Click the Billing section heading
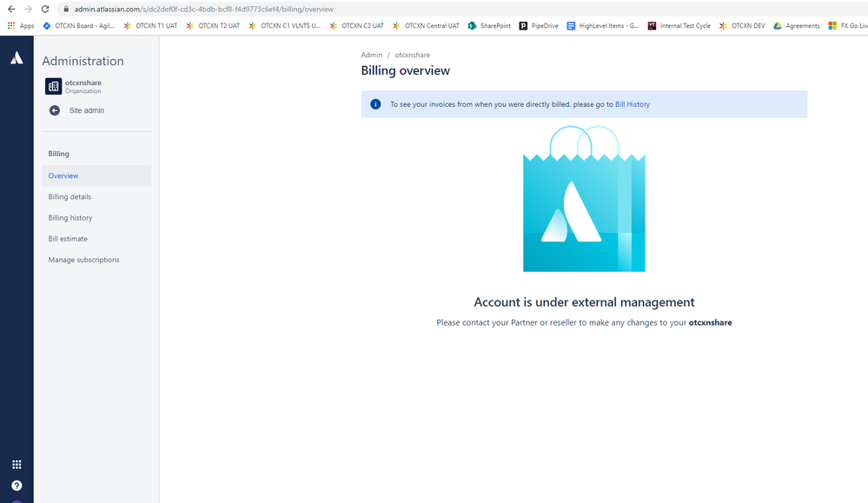 (59, 154)
